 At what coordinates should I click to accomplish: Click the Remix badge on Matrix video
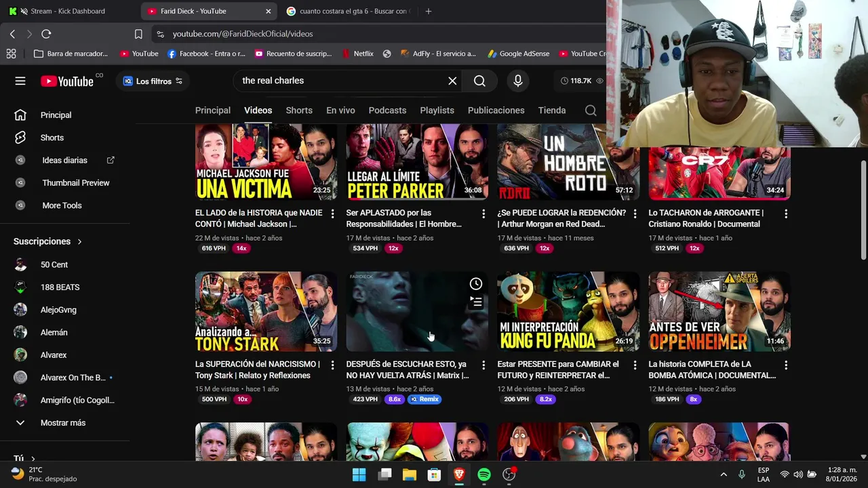[425, 400]
